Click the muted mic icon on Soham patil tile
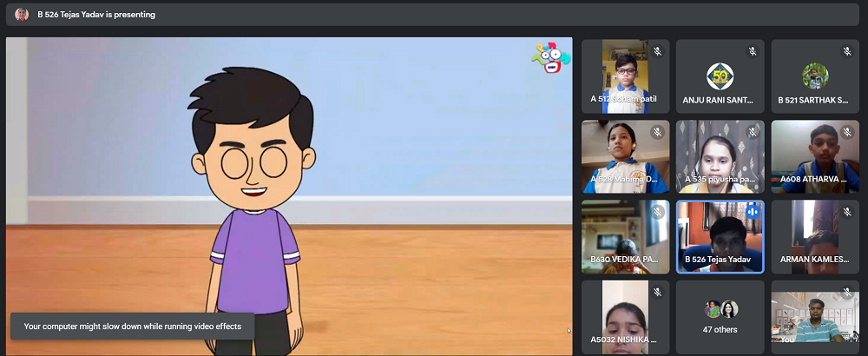This screenshot has height=356, width=868. point(657,52)
